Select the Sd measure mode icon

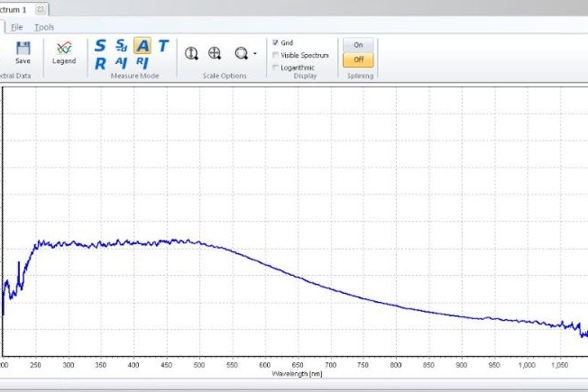click(x=121, y=45)
